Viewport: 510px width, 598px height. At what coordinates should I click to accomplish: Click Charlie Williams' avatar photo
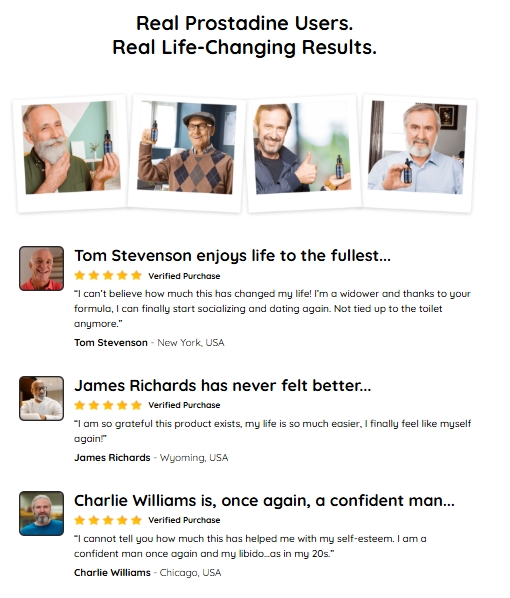pos(42,513)
